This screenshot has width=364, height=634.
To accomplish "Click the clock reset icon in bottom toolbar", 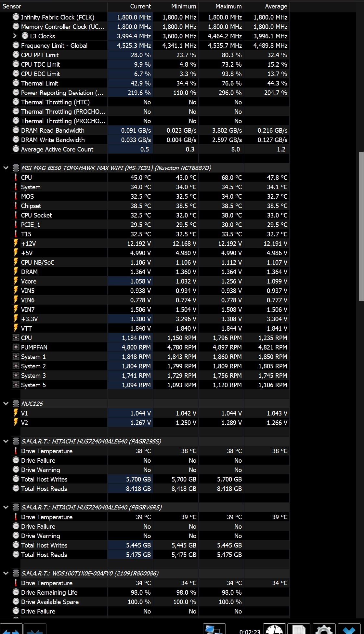I will [275, 629].
